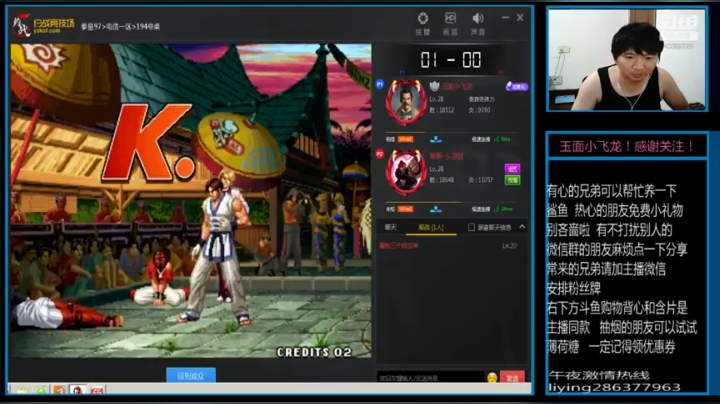Click the red 发送 send button
Image resolution: width=720 pixels, height=404 pixels.
pyautogui.click(x=512, y=377)
